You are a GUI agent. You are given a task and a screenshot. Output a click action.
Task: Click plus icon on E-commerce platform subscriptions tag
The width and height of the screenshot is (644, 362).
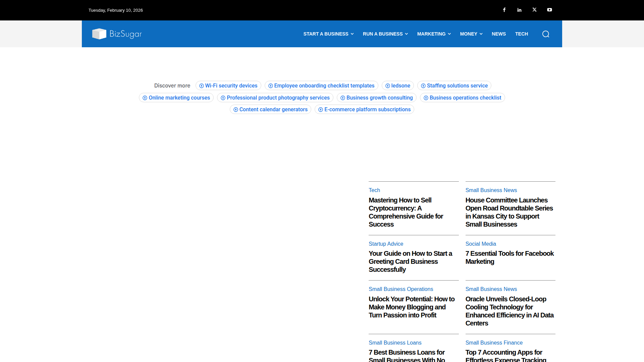pos(321,110)
